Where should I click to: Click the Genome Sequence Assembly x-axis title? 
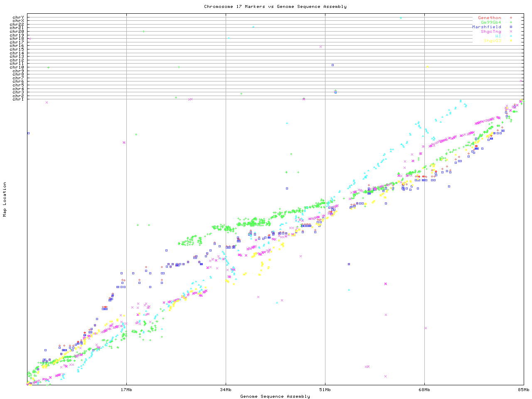pyautogui.click(x=275, y=397)
